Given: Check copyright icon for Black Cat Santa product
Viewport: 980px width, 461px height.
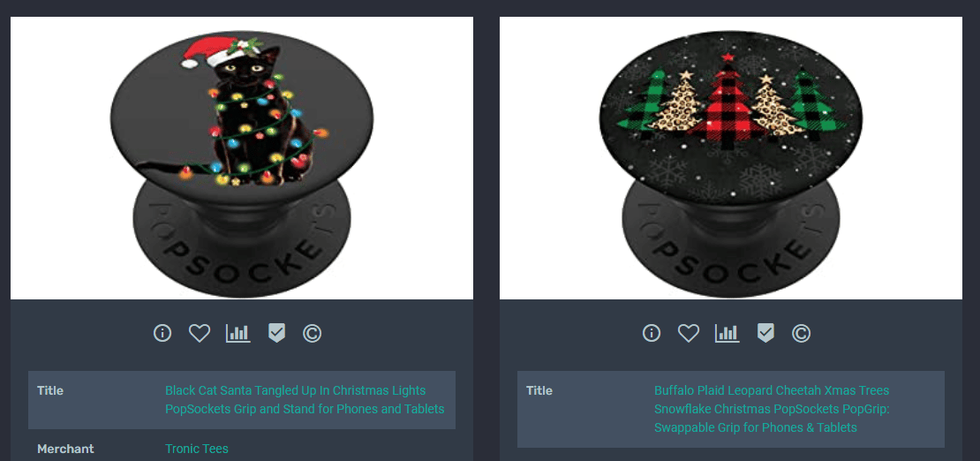Looking at the screenshot, I should (x=312, y=334).
